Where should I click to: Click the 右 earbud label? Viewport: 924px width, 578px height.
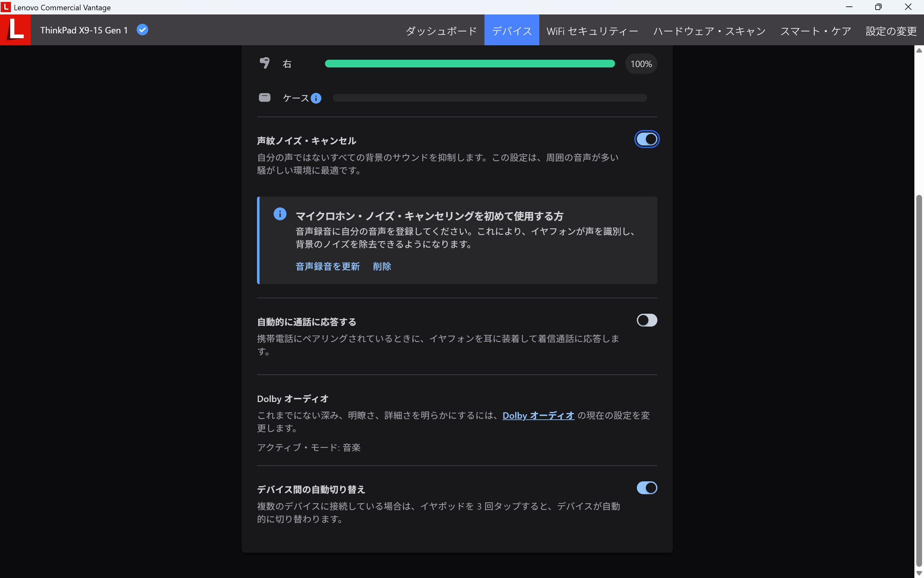coord(287,64)
